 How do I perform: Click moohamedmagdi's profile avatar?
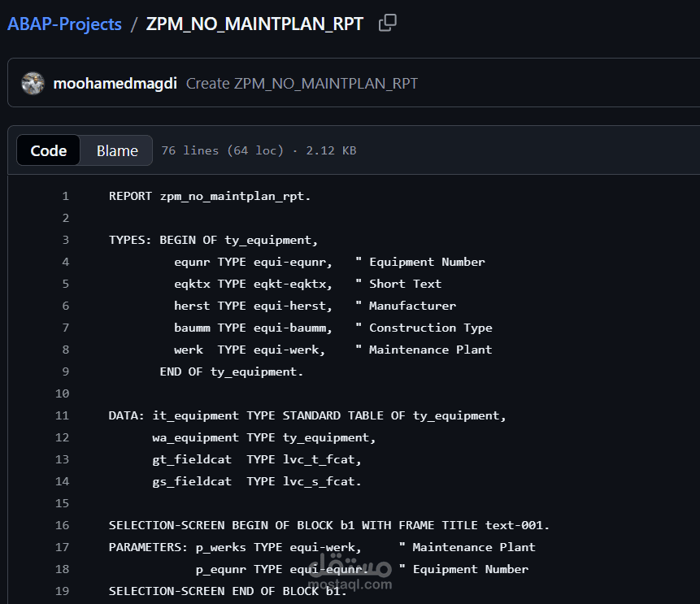pyautogui.click(x=33, y=82)
